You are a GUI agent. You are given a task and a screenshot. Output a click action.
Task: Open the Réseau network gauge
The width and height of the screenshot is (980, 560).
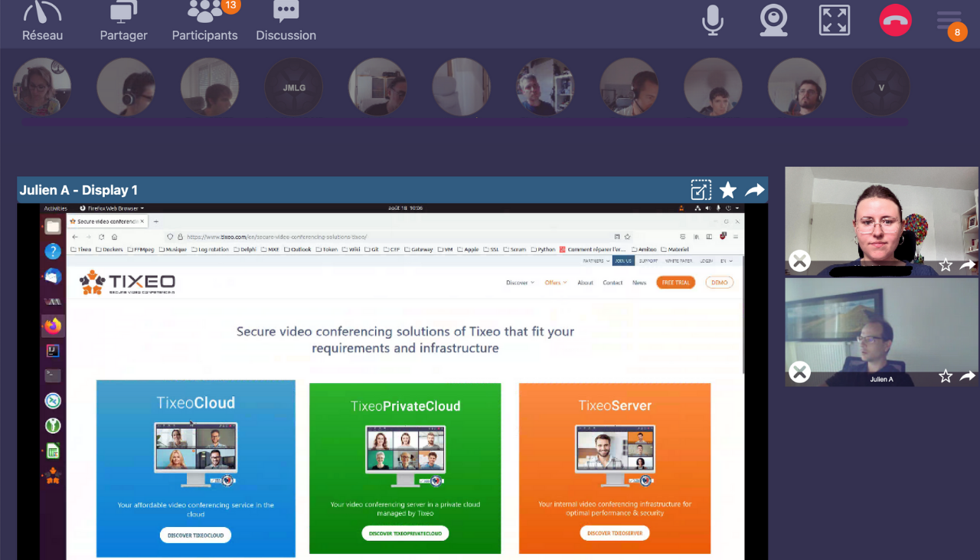pyautogui.click(x=42, y=21)
